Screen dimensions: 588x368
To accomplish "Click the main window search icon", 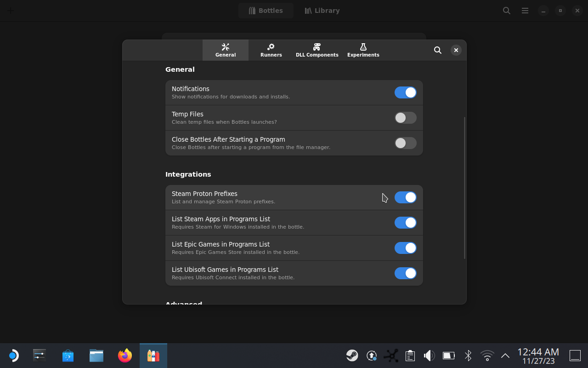I will (x=507, y=11).
